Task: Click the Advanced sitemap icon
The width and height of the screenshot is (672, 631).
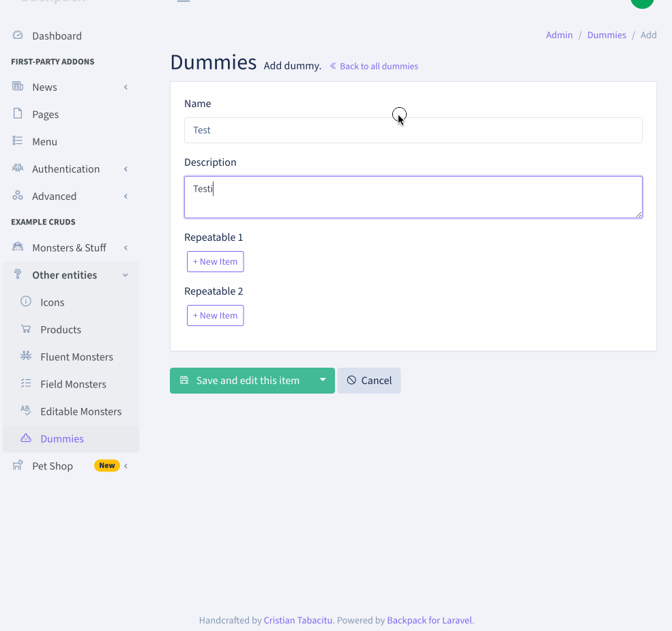Action: (x=17, y=196)
